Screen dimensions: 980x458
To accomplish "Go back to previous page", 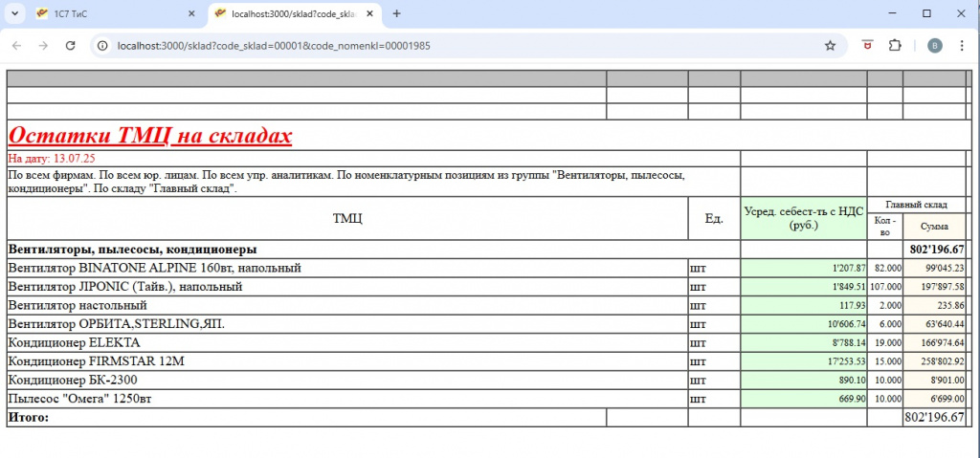I will click(17, 46).
